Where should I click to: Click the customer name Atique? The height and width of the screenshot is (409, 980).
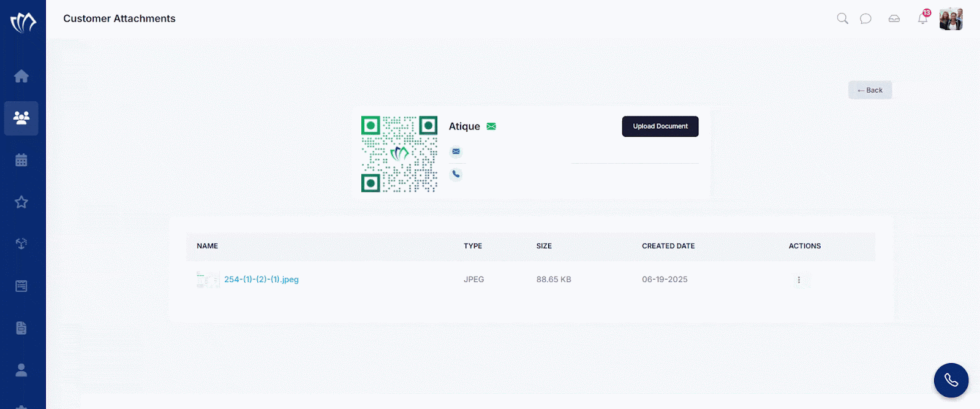(464, 126)
